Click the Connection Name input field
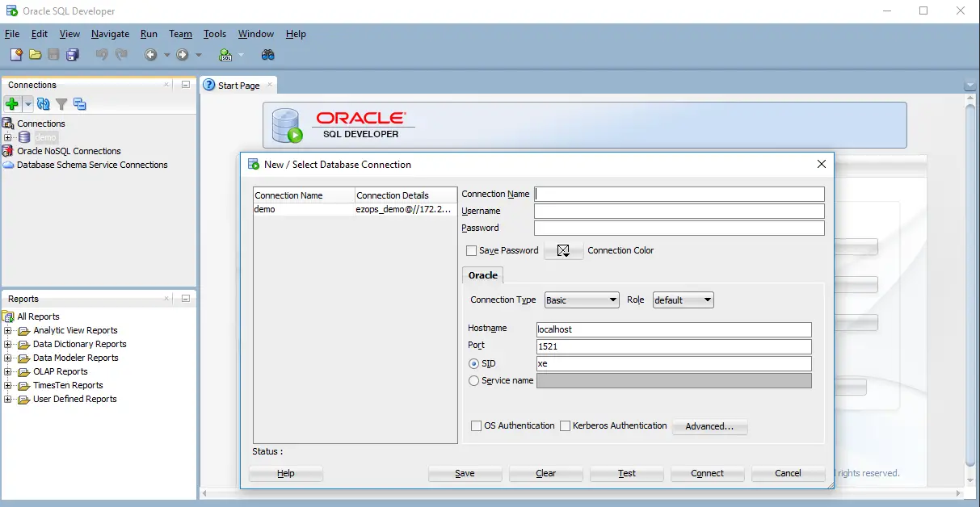980x507 pixels. click(x=679, y=194)
